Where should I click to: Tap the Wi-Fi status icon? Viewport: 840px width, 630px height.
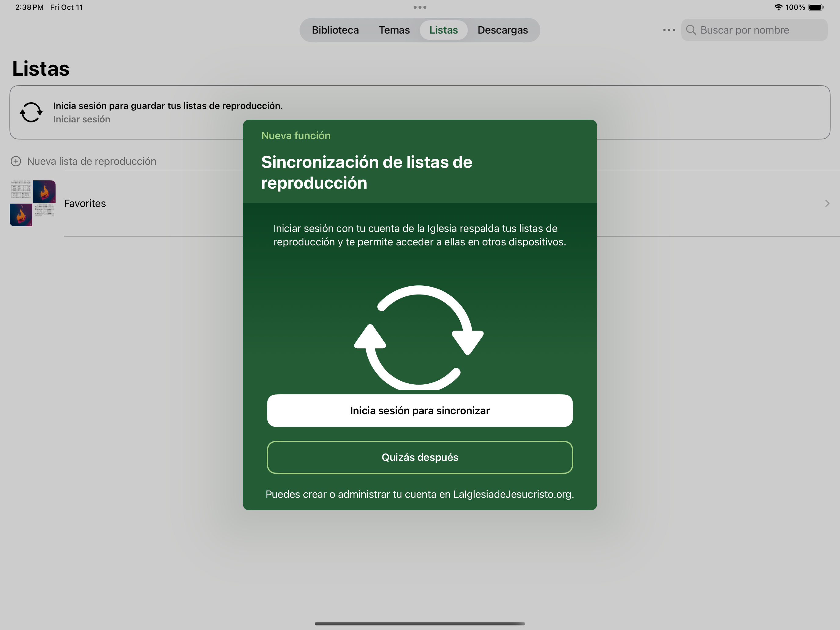(x=778, y=7)
